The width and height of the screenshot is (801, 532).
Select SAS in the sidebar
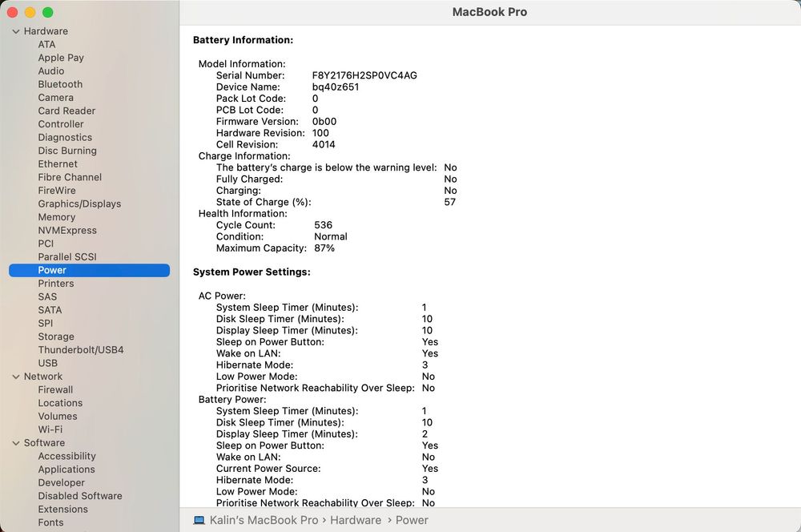coord(47,297)
